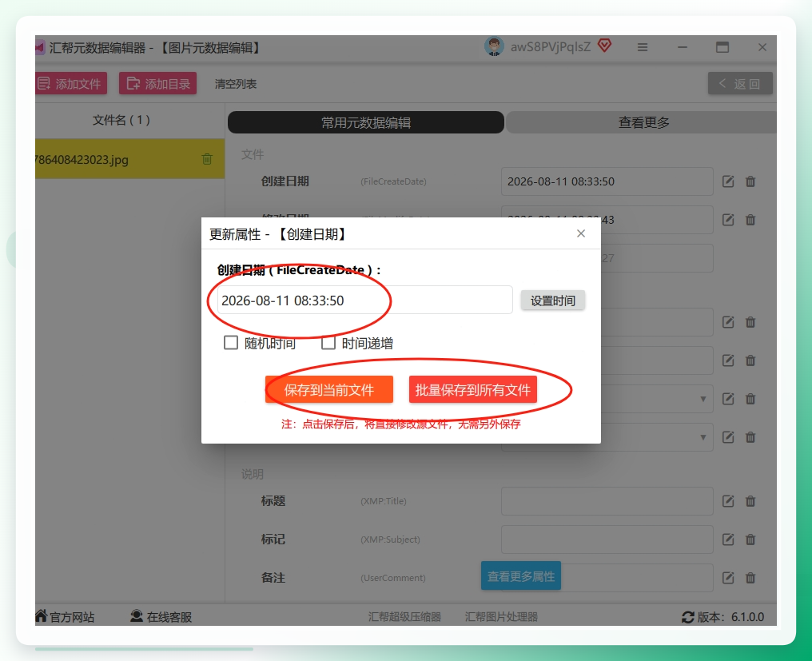Enable the 时间递增 checkbox
Image resolution: width=812 pixels, height=661 pixels.
(x=328, y=342)
